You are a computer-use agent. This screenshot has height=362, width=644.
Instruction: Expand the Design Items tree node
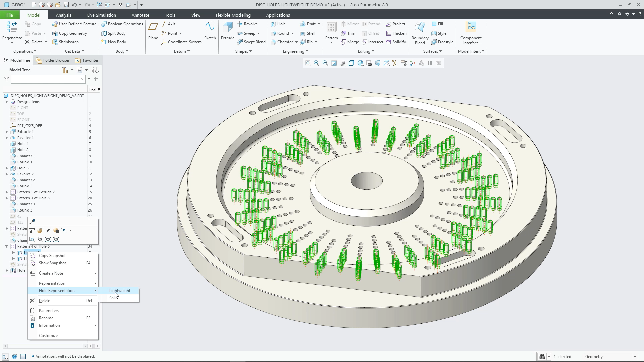tap(7, 102)
